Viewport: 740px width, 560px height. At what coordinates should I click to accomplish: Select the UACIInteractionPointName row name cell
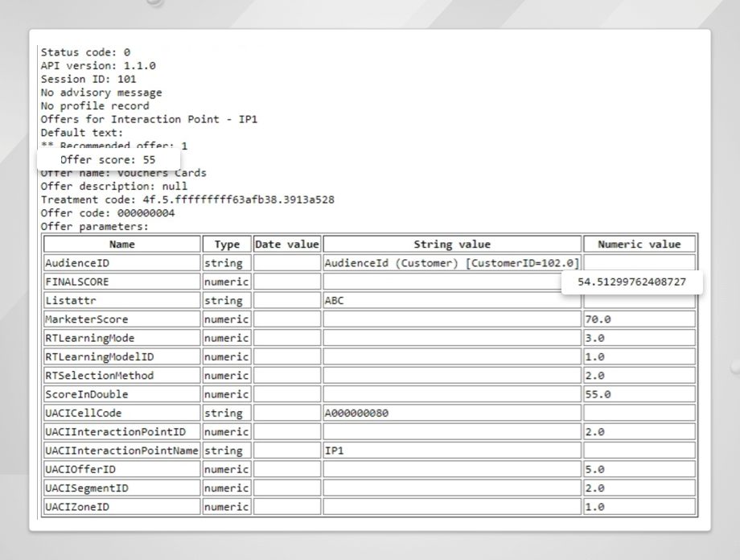[122, 451]
